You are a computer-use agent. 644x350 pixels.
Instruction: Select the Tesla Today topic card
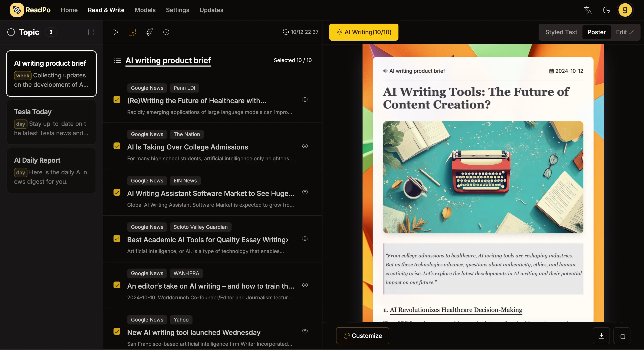(x=51, y=122)
